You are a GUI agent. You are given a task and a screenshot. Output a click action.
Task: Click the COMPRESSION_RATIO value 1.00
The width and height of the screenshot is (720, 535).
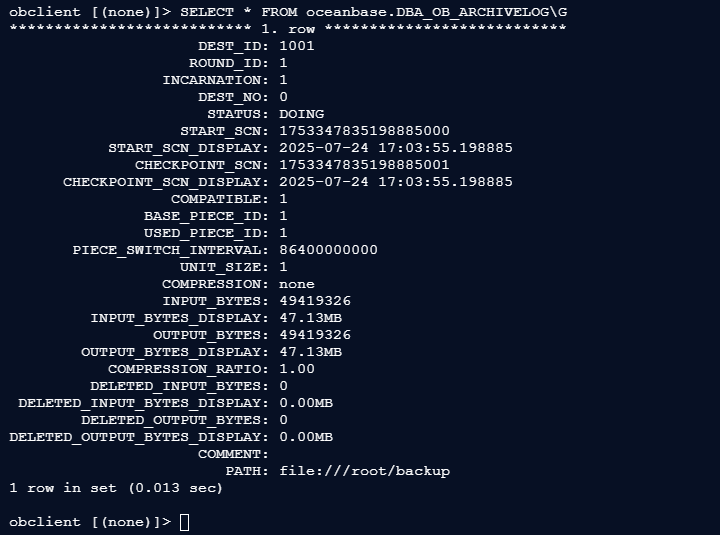click(297, 369)
